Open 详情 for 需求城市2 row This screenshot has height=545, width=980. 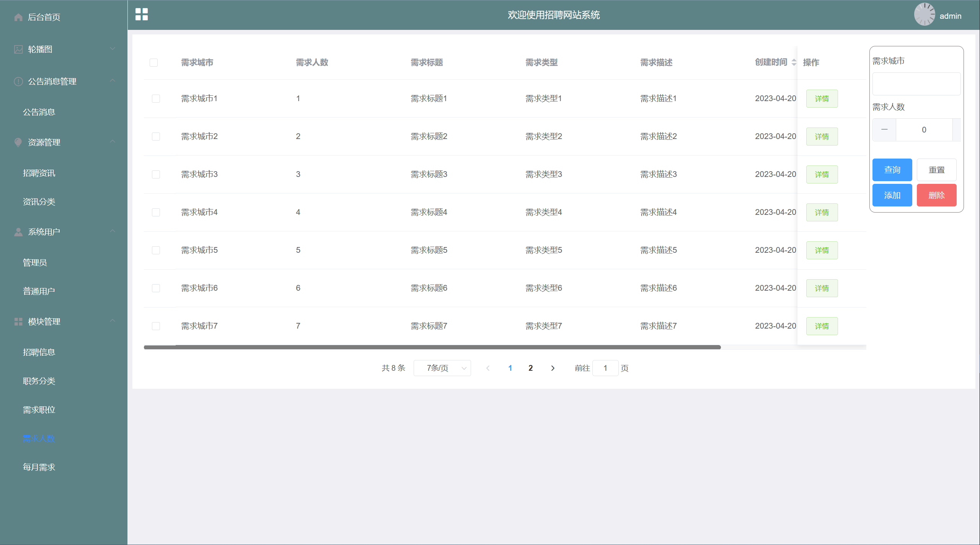pyautogui.click(x=822, y=137)
